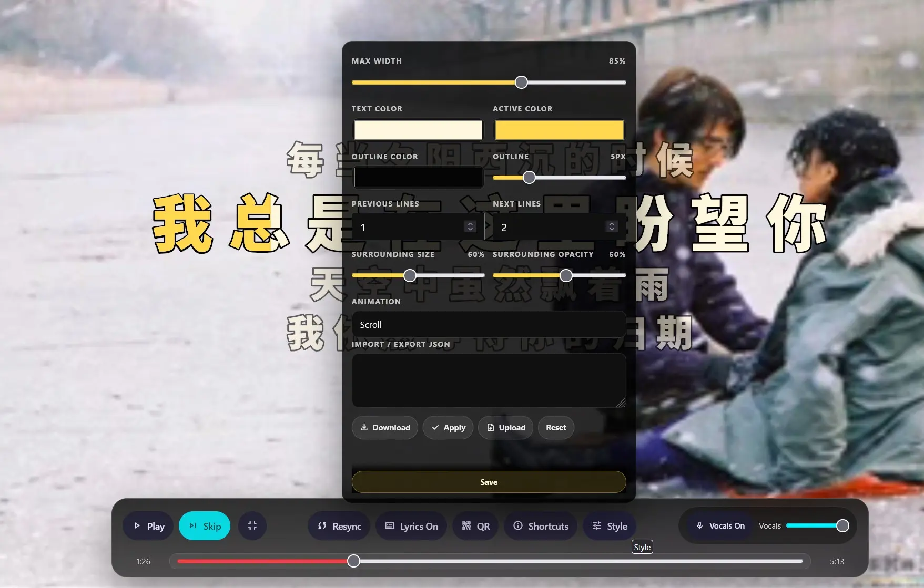The width and height of the screenshot is (924, 588).
Task: Click the Outline thickness slider handle
Action: [x=530, y=178]
